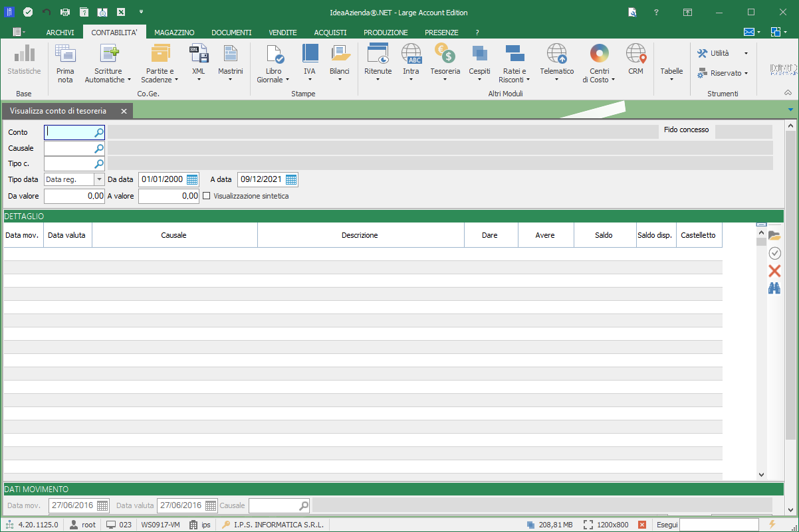The image size is (799, 532).
Task: Expand the Tipo data combo box
Action: tap(100, 179)
